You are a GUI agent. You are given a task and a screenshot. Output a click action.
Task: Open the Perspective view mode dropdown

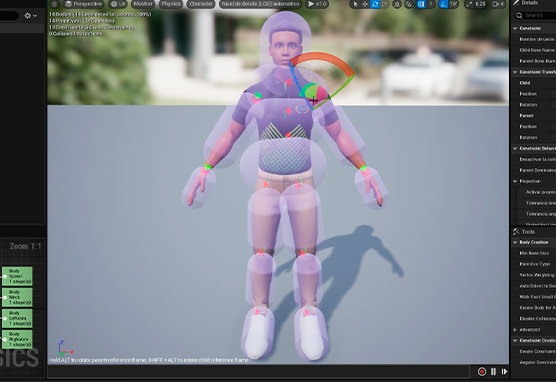click(x=83, y=4)
